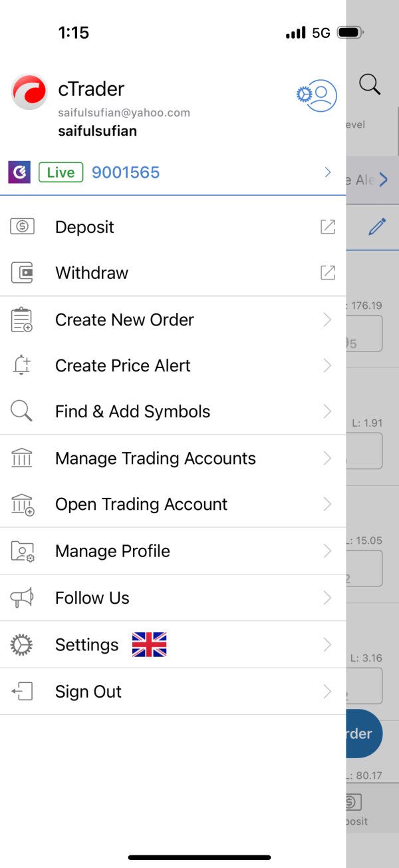Open the Manage Trading Accounts chevron
This screenshot has width=399, height=868.
click(x=327, y=458)
